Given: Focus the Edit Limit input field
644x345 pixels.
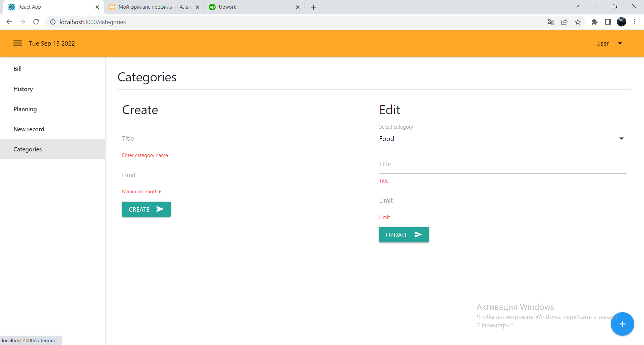Looking at the screenshot, I should [502, 201].
